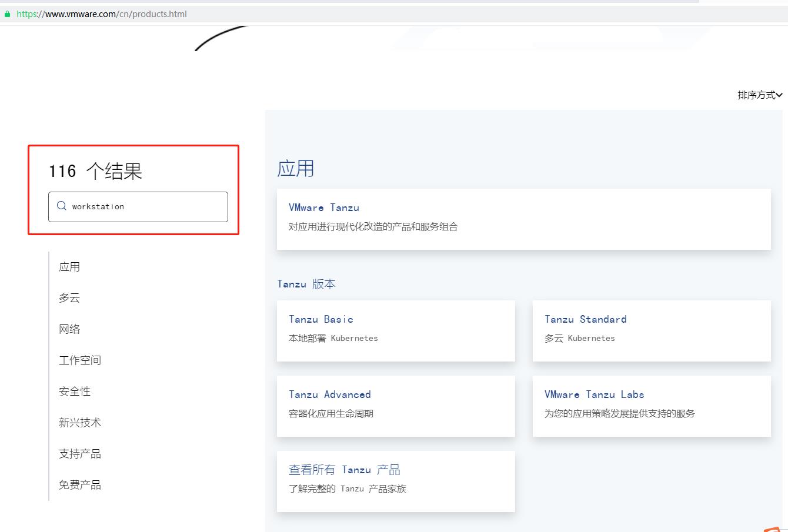The image size is (788, 532).
Task: Click the 查看所有 Tanzu 产品 link
Action: coord(345,469)
